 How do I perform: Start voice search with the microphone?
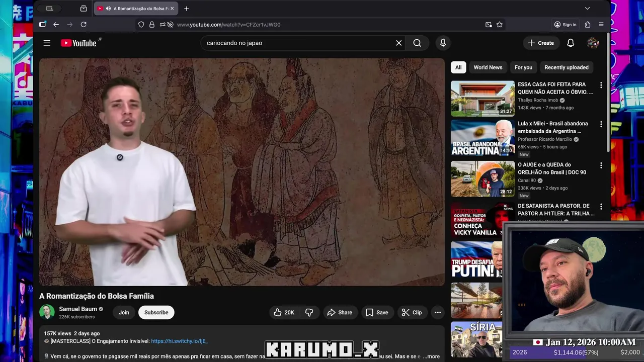pos(443,43)
